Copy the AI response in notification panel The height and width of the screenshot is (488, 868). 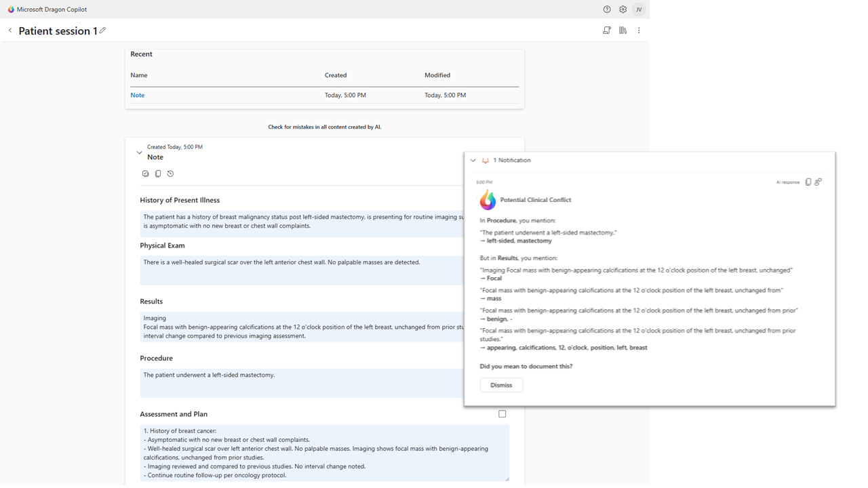[x=808, y=182]
